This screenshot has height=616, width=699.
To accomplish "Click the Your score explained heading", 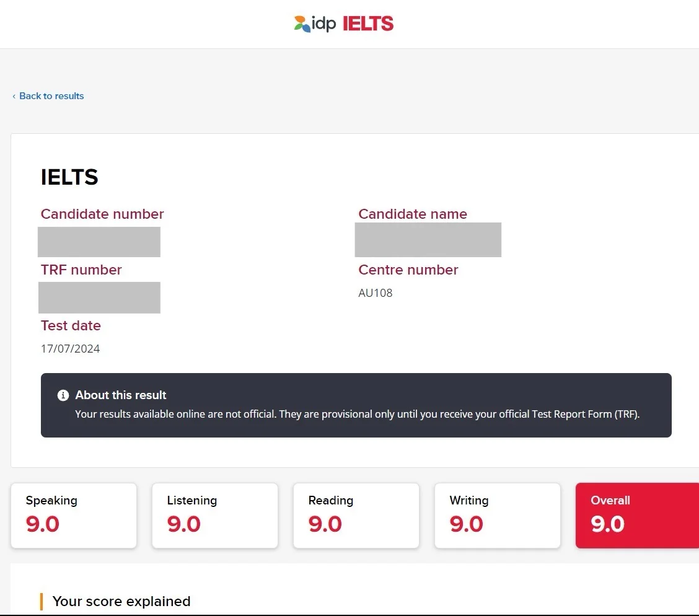I will tap(121, 601).
